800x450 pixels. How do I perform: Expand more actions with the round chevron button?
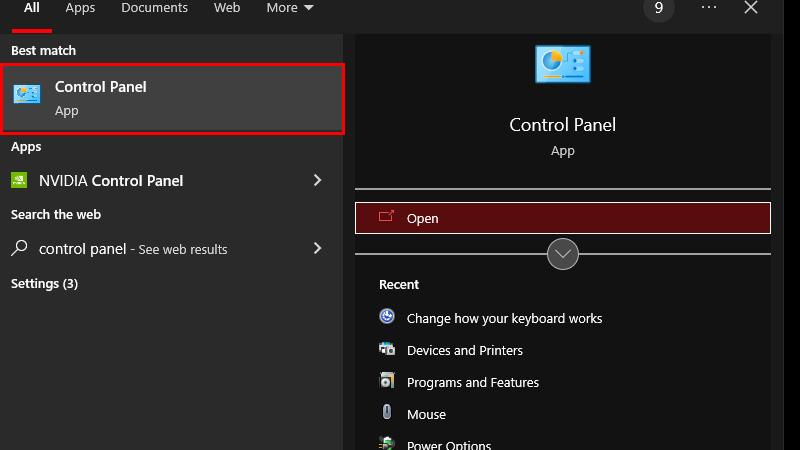[x=563, y=254]
